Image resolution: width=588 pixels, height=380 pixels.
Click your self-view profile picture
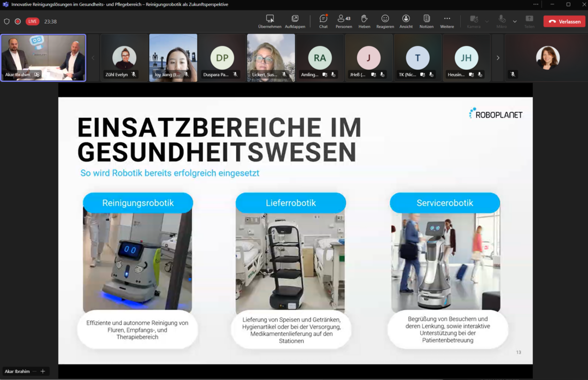(x=547, y=57)
